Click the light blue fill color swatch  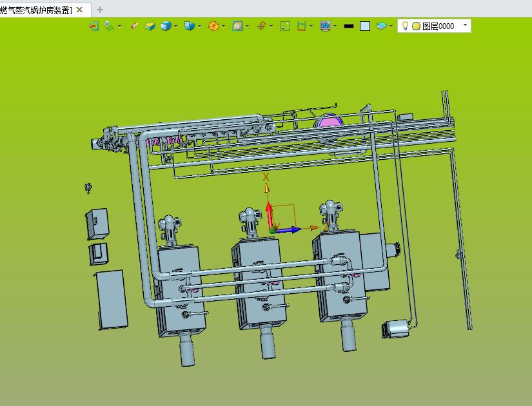(x=365, y=26)
